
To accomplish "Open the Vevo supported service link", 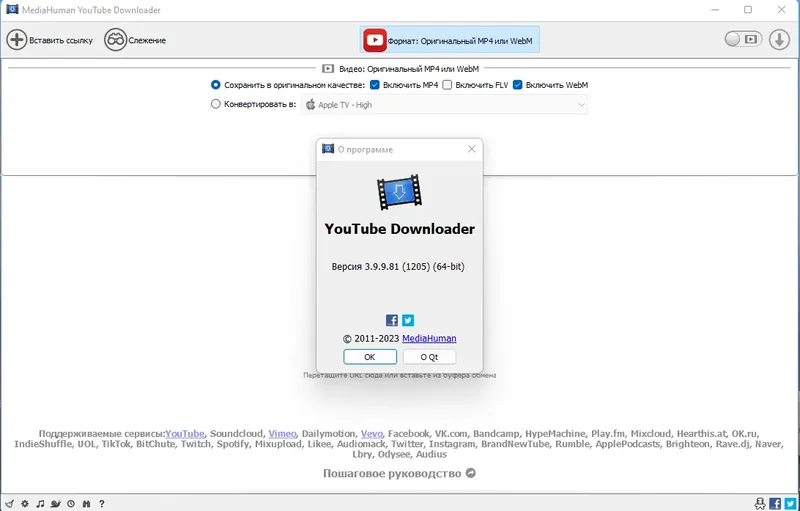I will click(x=371, y=433).
